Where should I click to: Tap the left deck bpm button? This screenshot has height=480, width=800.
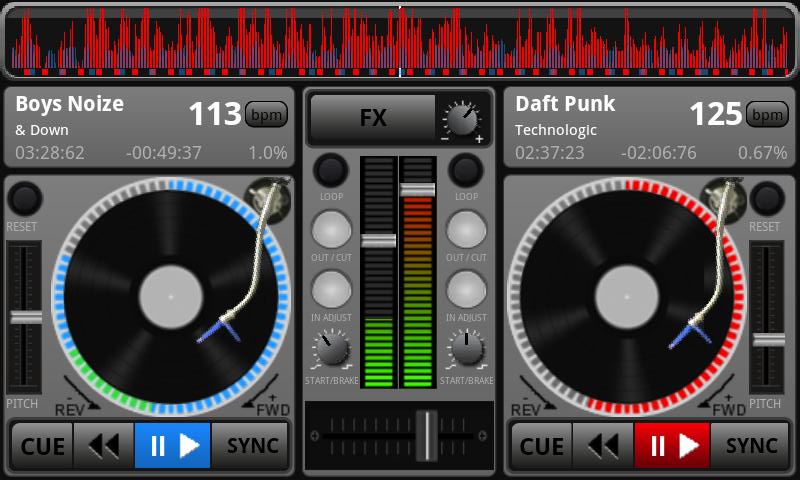coord(266,114)
